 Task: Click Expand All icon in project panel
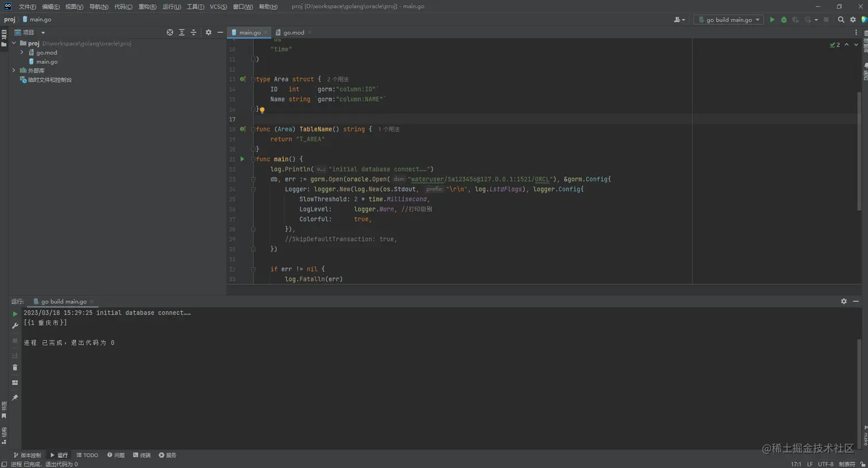pos(182,33)
